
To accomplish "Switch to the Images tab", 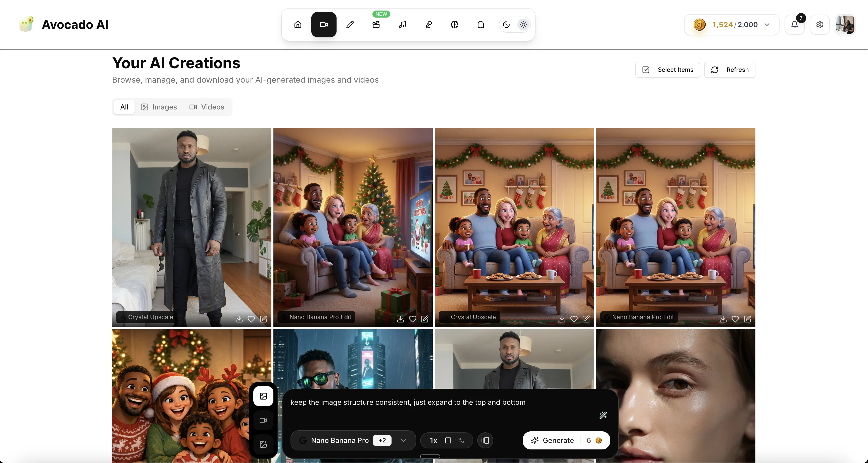I will (x=159, y=107).
